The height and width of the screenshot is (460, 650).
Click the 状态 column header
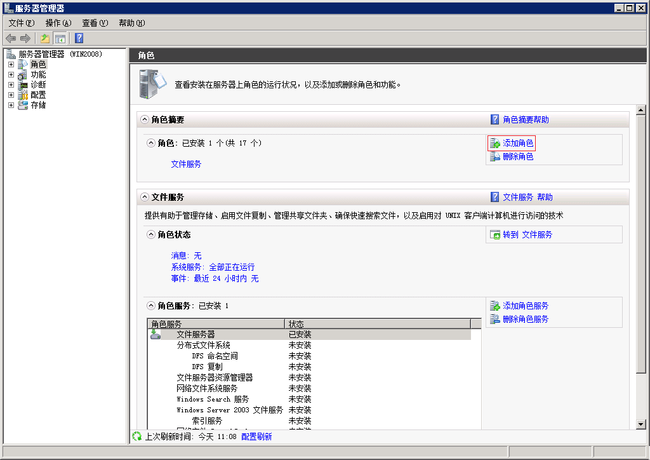click(378, 324)
